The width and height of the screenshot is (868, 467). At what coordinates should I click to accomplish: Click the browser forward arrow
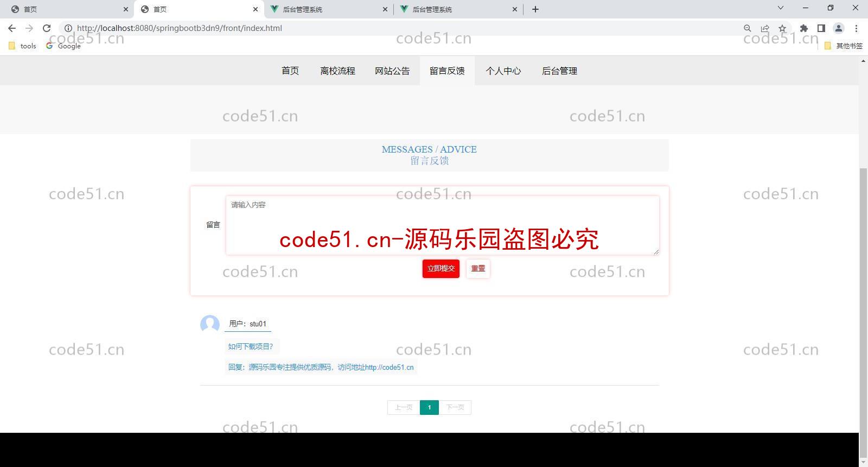tap(29, 28)
